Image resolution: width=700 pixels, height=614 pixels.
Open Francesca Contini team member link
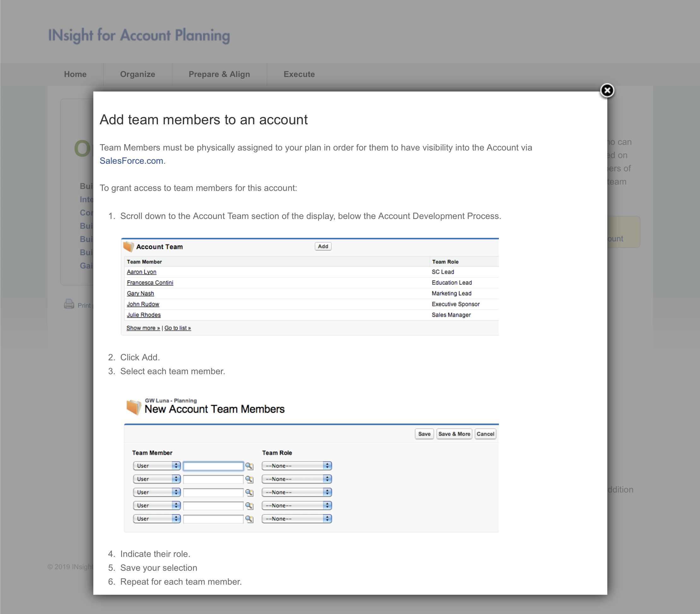150,283
